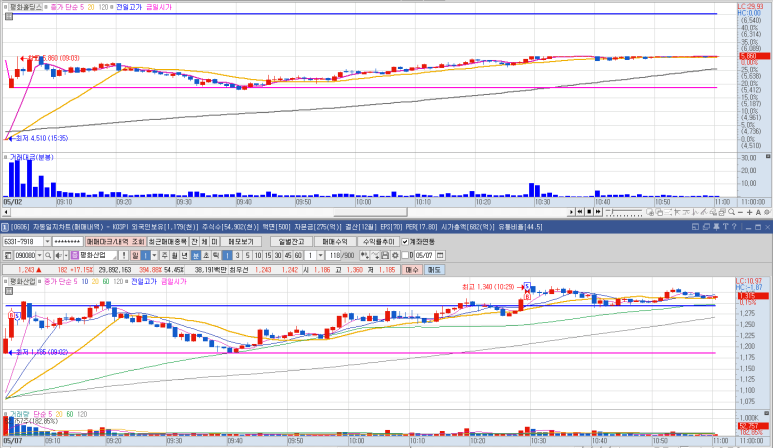Click the blue 매도 sell button
Viewport: 773px width, 448px height.
click(x=434, y=270)
